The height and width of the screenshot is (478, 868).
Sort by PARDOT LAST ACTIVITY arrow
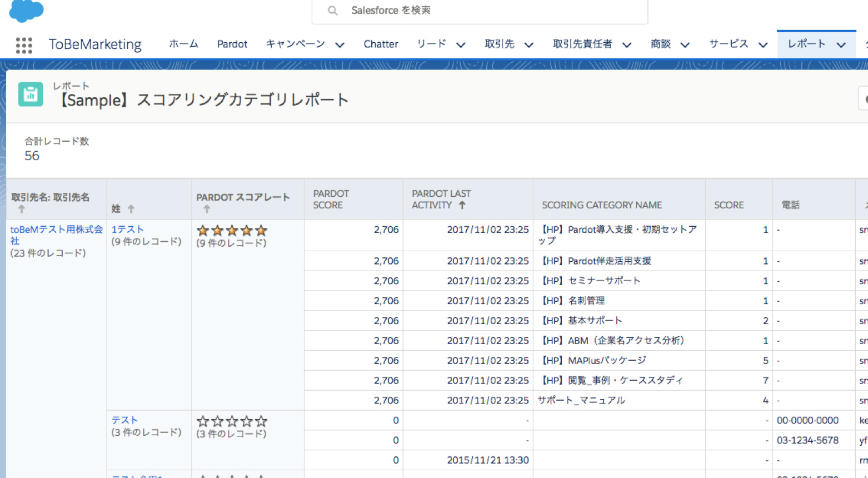(x=462, y=205)
